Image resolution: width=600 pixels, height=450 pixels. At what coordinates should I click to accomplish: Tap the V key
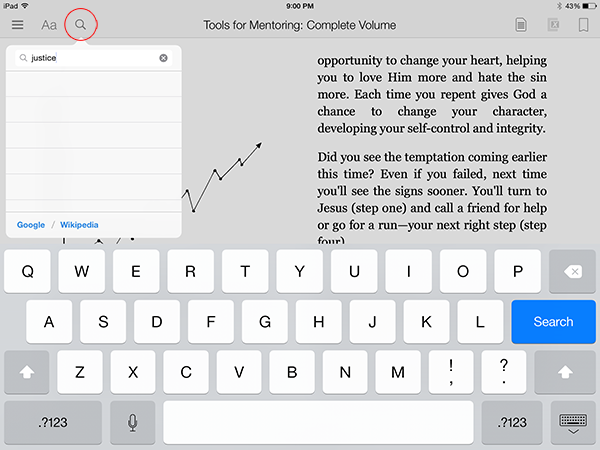point(239,372)
